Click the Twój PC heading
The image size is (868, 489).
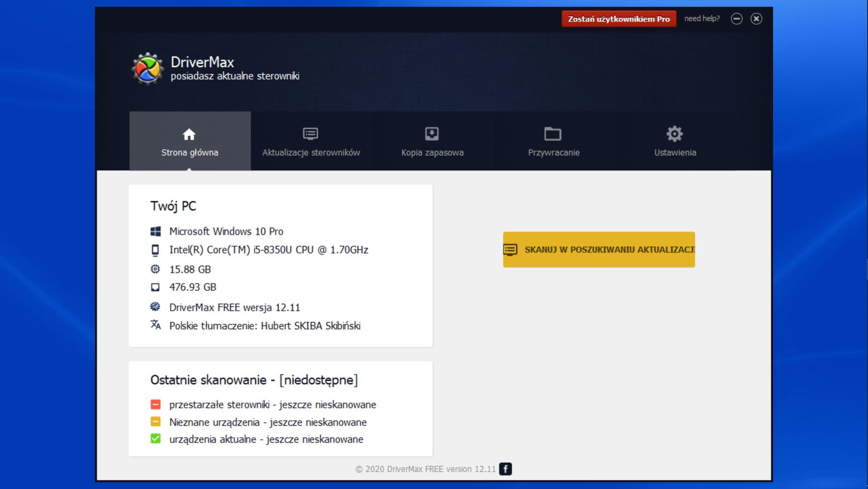point(173,206)
